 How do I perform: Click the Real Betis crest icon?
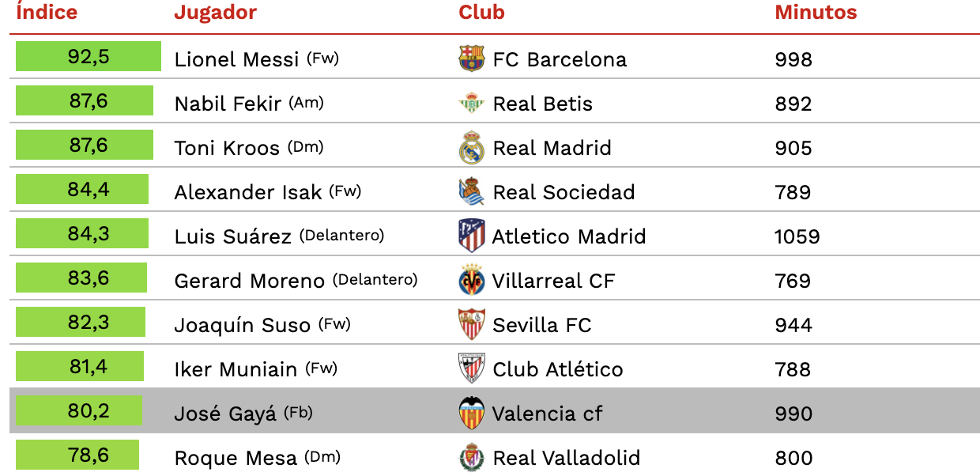point(471,103)
